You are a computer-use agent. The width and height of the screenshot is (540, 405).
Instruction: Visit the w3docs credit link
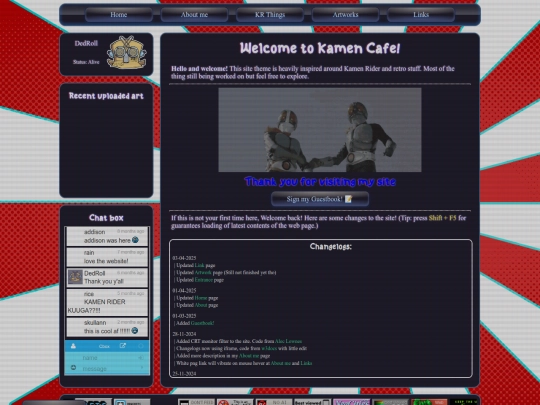tap(269, 348)
